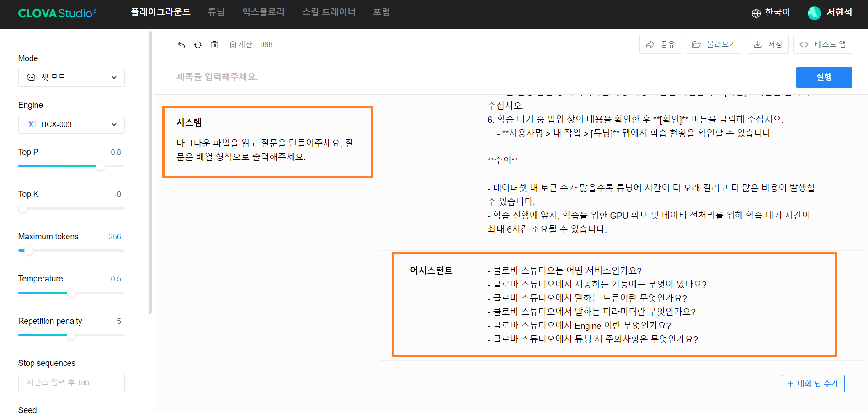Click the Stop sequences input field

pyautogui.click(x=71, y=383)
